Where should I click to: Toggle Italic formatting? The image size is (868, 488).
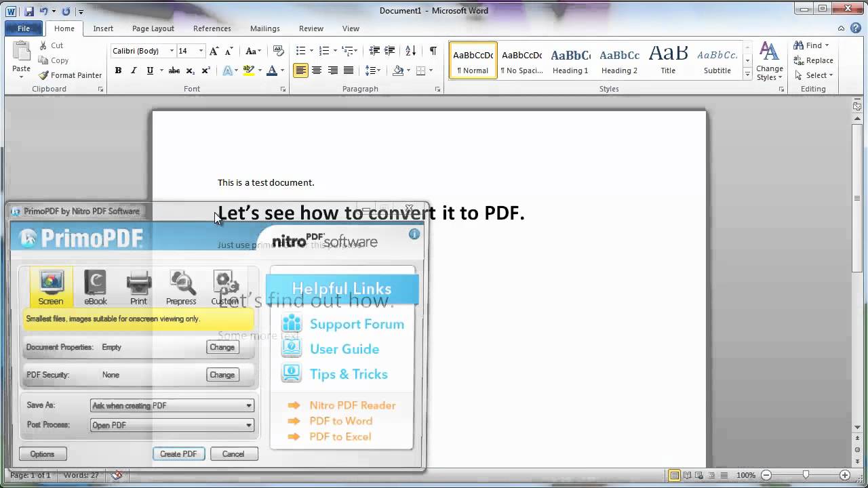134,70
